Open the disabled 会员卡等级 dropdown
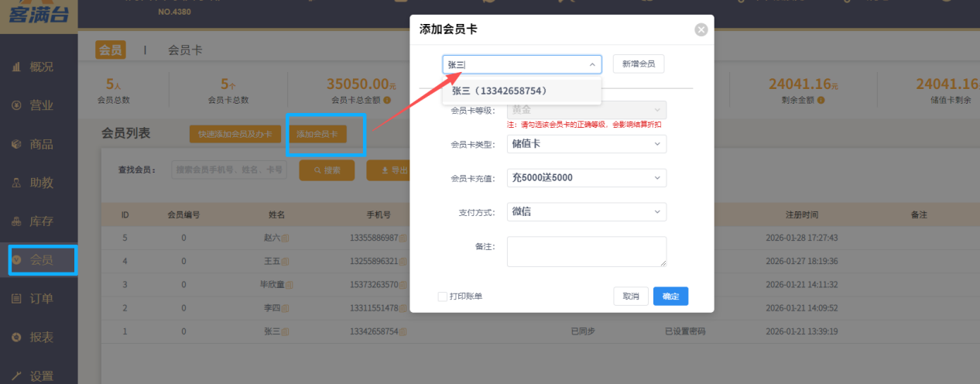Image resolution: width=980 pixels, height=384 pixels. point(587,110)
